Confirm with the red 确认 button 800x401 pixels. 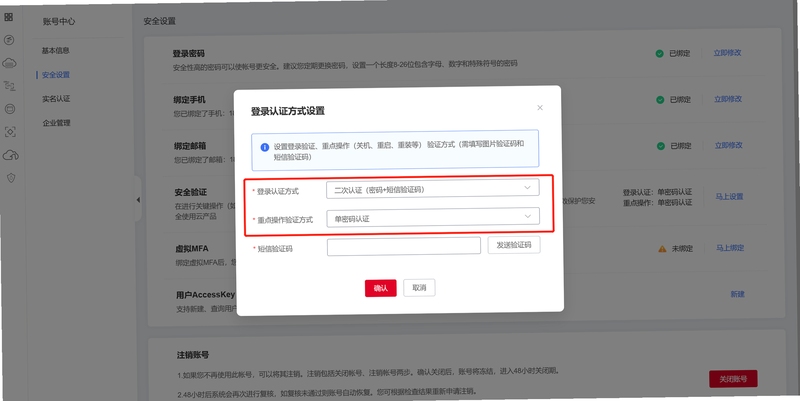pos(381,288)
